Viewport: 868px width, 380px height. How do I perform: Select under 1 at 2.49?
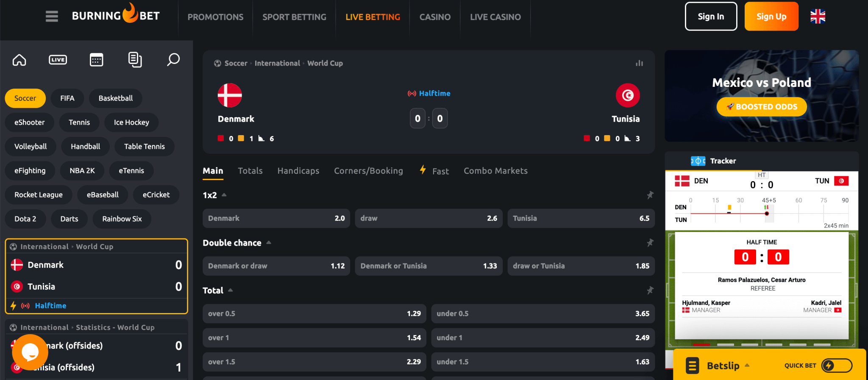(543, 338)
